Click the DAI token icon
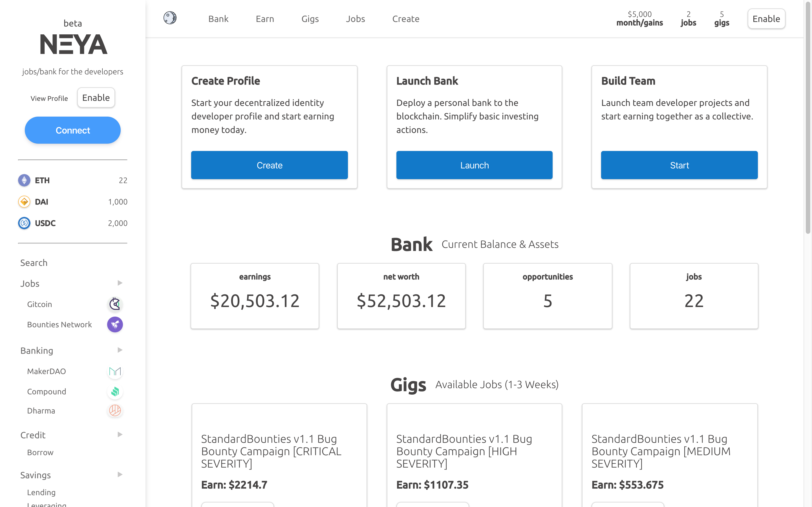 (24, 202)
